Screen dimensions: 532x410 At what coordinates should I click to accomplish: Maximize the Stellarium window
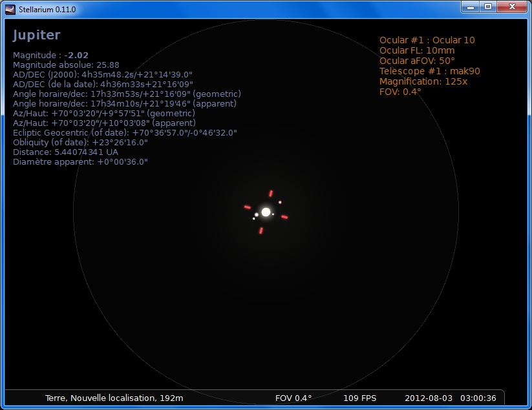pyautogui.click(x=488, y=6)
